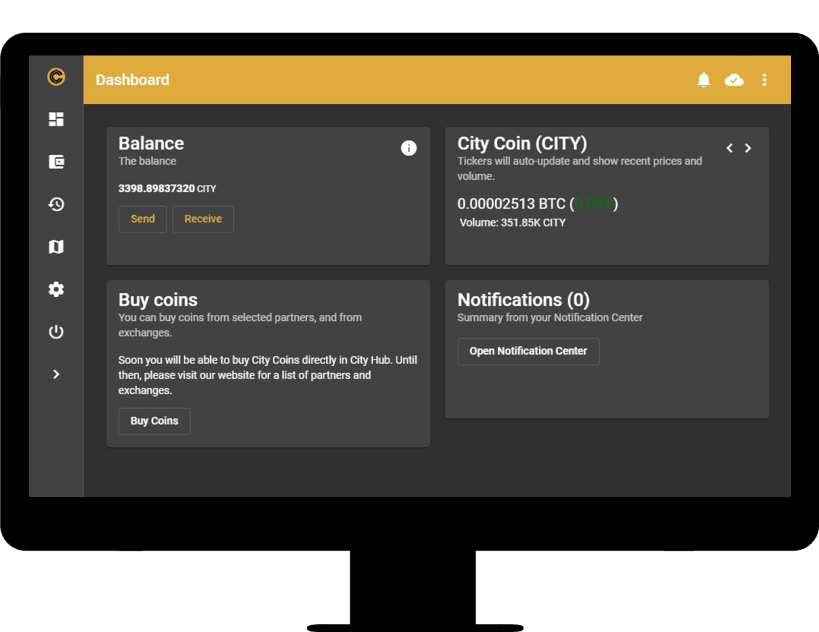This screenshot has width=819, height=632.
Task: Click the City Coin (CITY) card title
Action: [522, 144]
